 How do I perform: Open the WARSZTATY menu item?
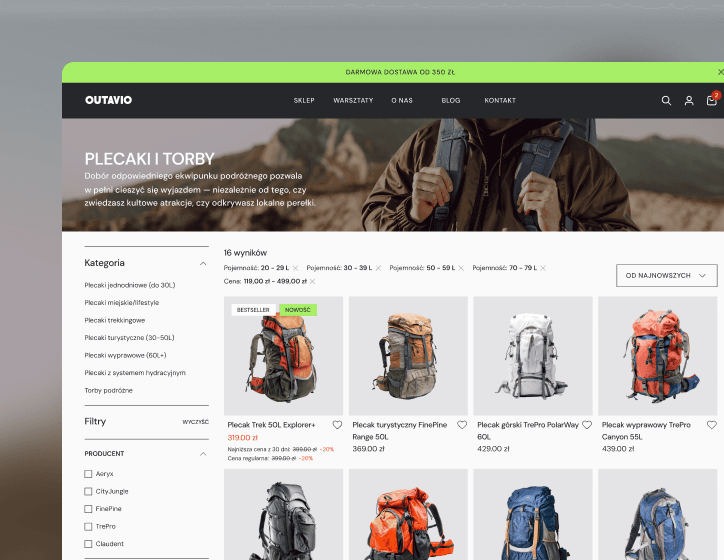coord(353,101)
